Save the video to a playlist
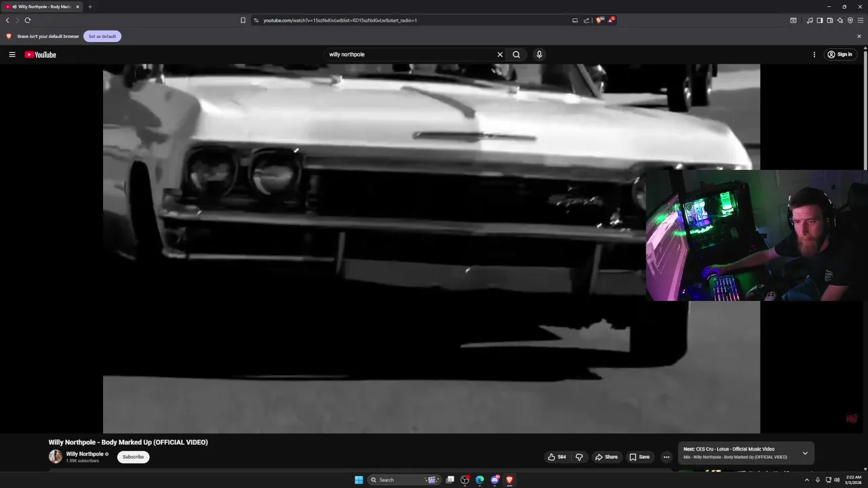 pos(639,457)
